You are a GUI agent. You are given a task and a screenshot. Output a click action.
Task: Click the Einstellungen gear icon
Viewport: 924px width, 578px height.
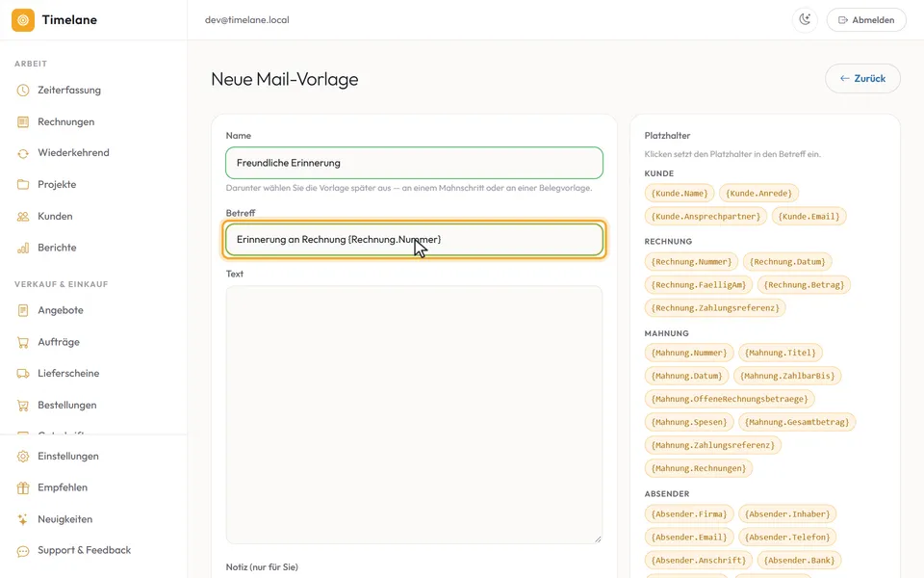[x=23, y=457]
